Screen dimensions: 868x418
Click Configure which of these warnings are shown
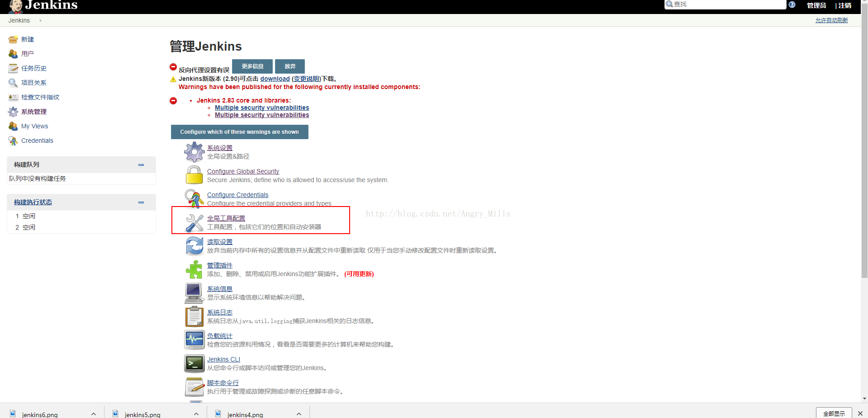[x=240, y=132]
